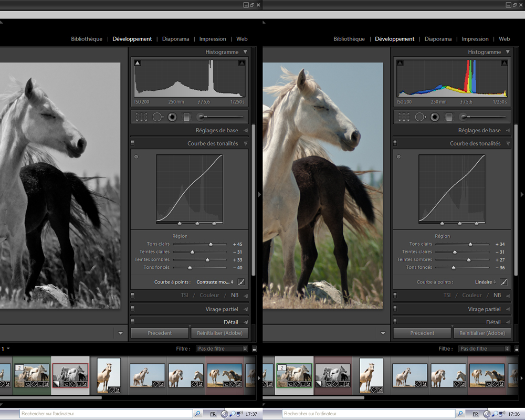The height and width of the screenshot is (420, 525).
Task: Toggle shadow clipping indicator in left histogram
Action: click(137, 63)
